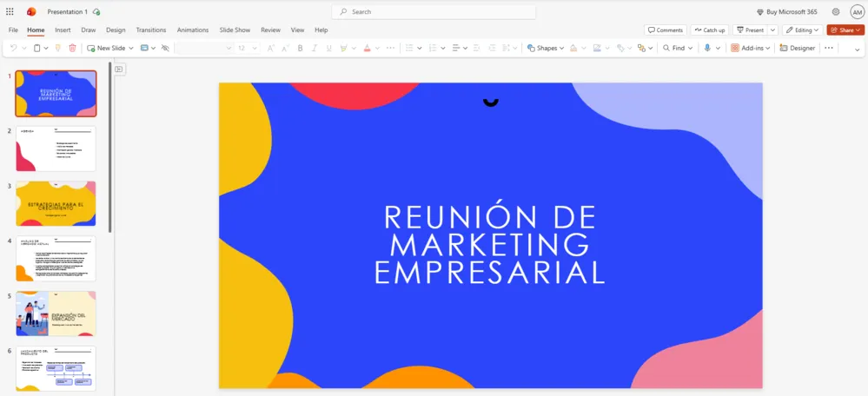Expand the Find dropdown arrow
The width and height of the screenshot is (868, 396).
tap(691, 48)
